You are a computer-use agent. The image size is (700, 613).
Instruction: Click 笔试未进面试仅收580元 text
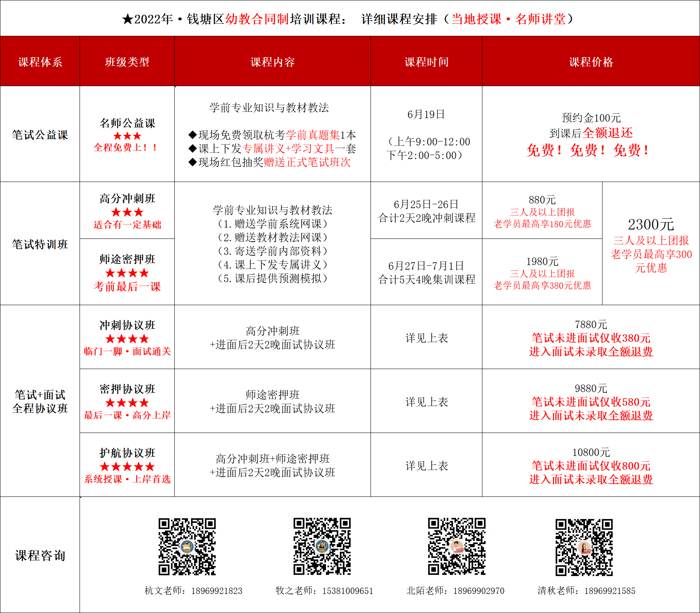tap(591, 402)
